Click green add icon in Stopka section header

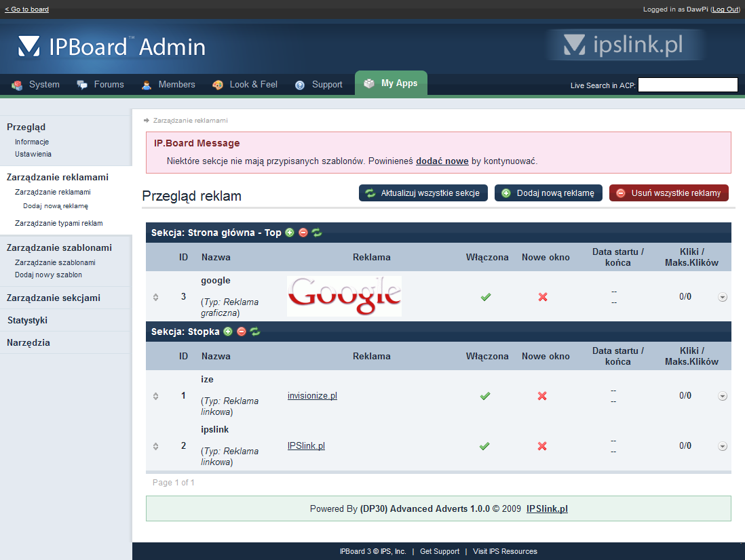click(x=228, y=332)
